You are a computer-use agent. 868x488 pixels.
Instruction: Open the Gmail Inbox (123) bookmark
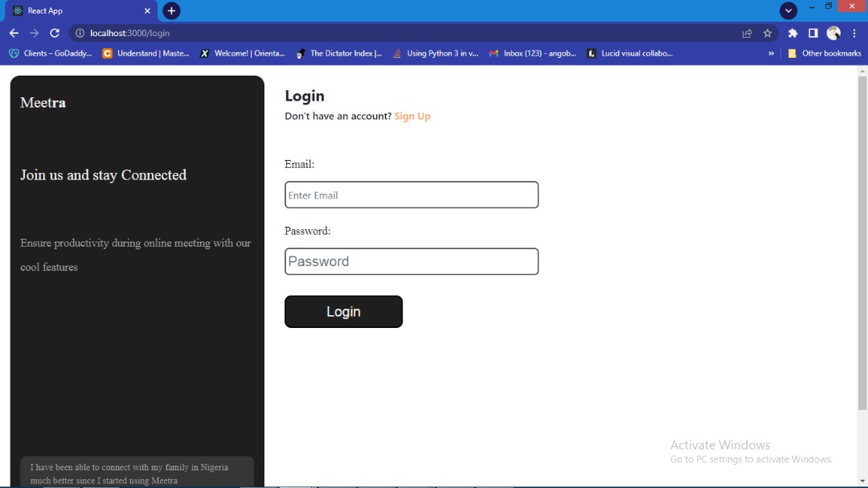coord(533,53)
